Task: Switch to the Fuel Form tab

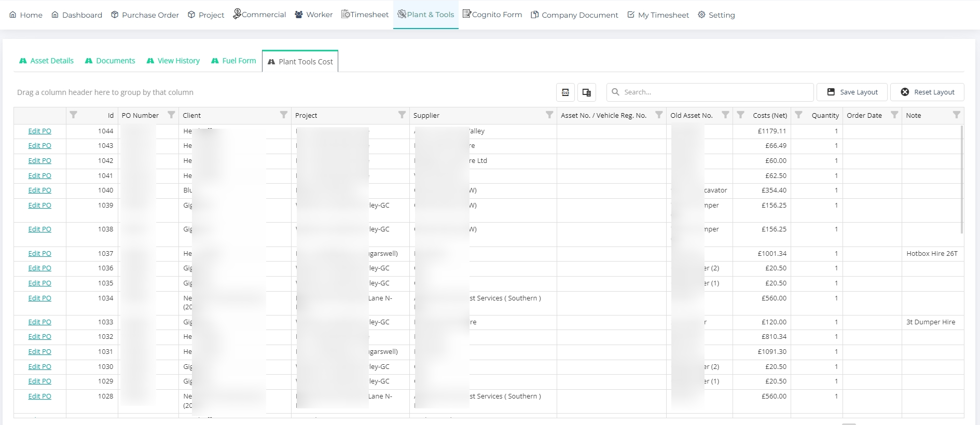Action: [233, 61]
